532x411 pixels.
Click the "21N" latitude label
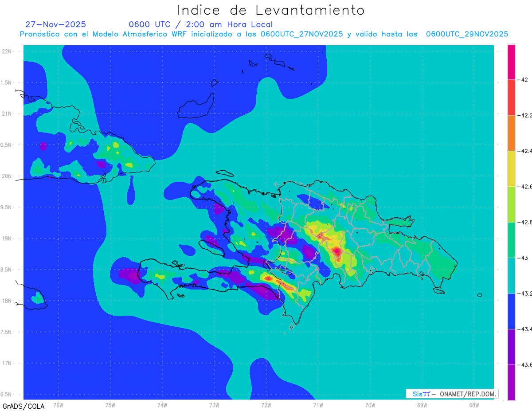[x=7, y=114]
